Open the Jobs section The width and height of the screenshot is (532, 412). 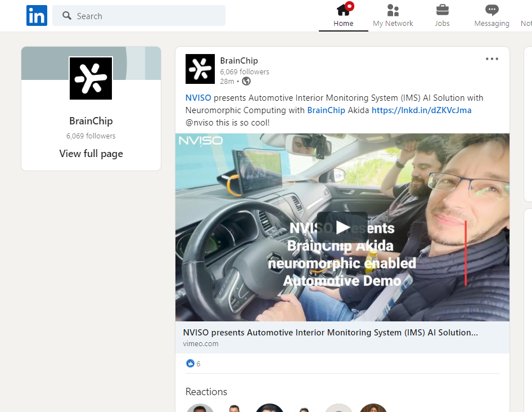pos(442,16)
